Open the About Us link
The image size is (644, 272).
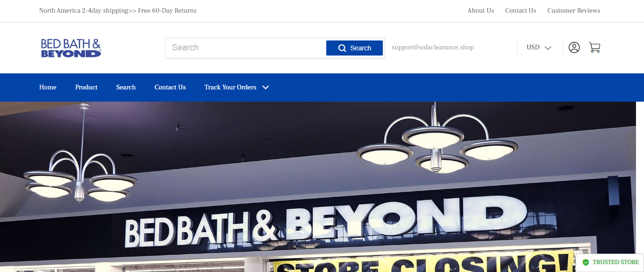(x=480, y=10)
